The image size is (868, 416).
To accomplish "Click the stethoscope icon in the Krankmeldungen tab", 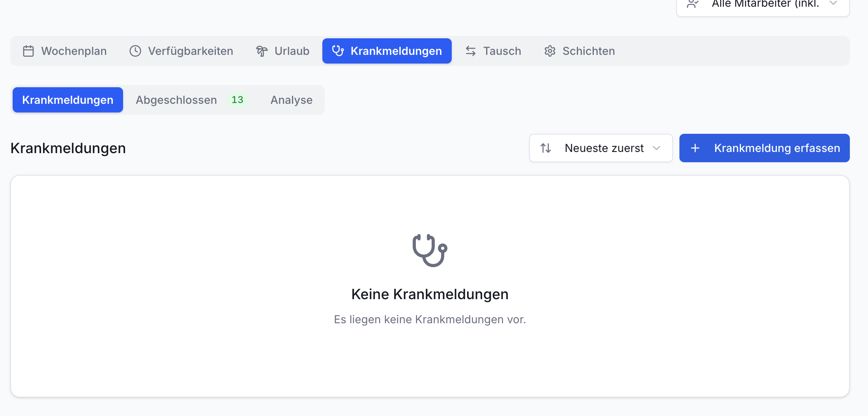I will (338, 51).
